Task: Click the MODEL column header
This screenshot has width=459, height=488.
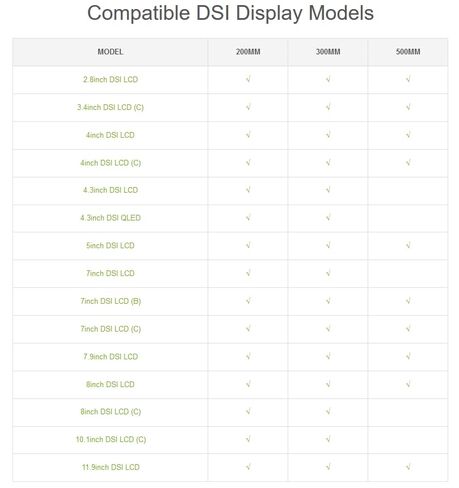Action: 110,52
